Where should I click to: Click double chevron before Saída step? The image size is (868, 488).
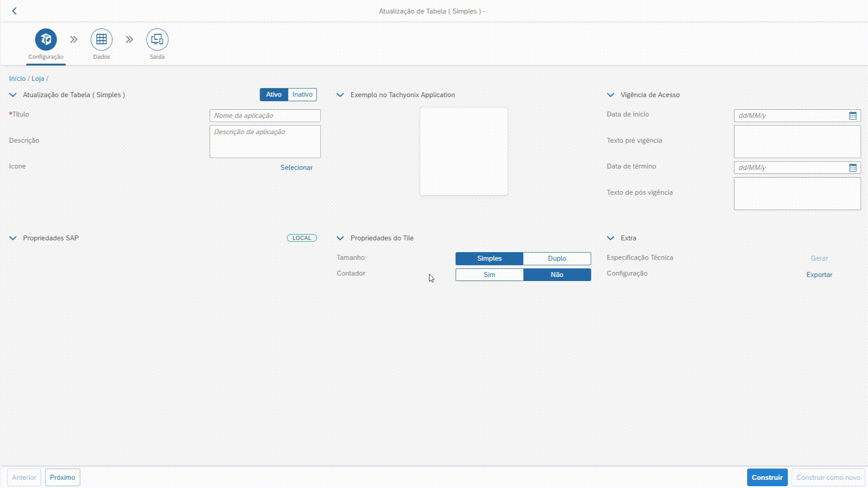coord(129,40)
